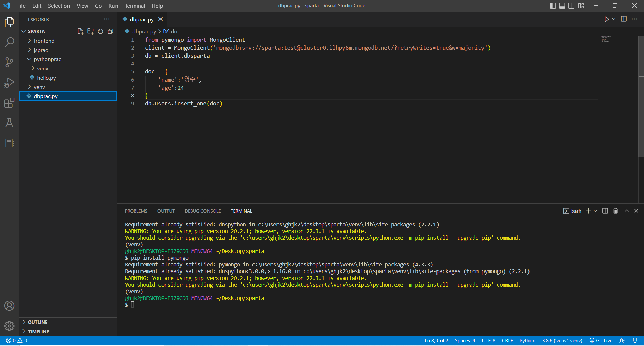This screenshot has height=346, width=644.
Task: Add a new terminal with plus icon
Action: point(588,211)
